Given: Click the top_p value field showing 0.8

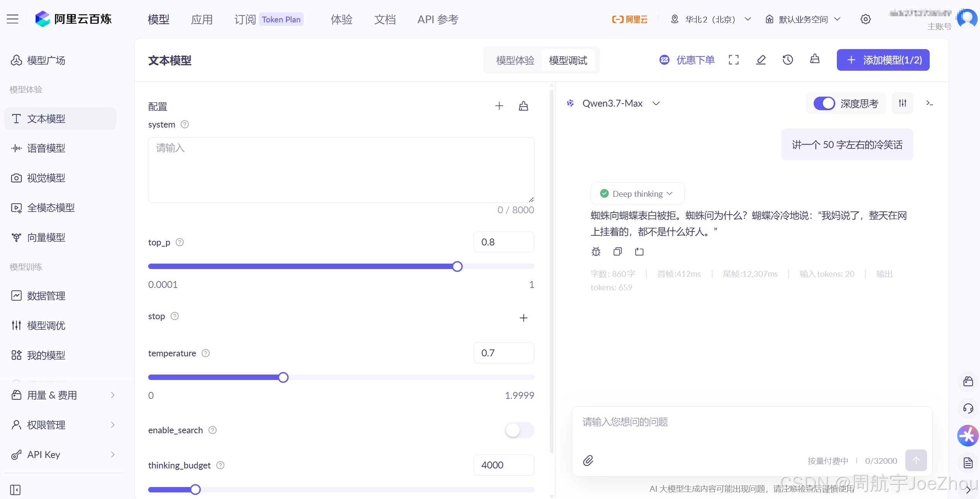Looking at the screenshot, I should 504,242.
